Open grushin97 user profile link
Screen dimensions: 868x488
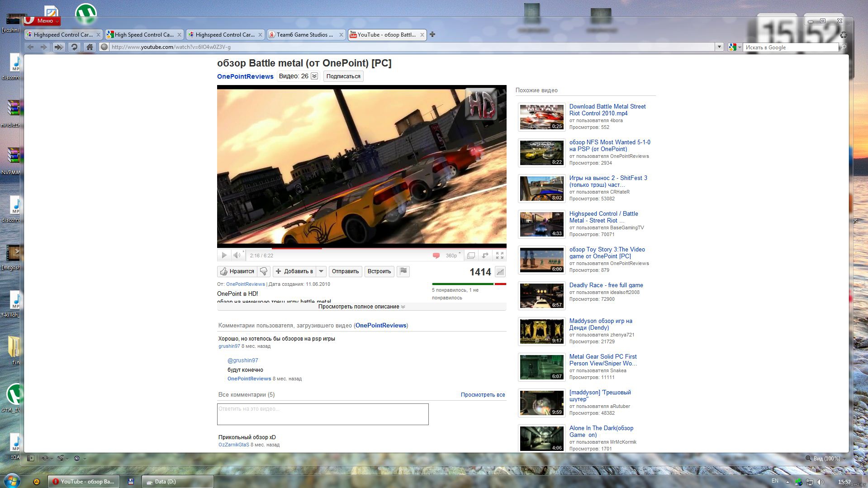[x=229, y=346]
